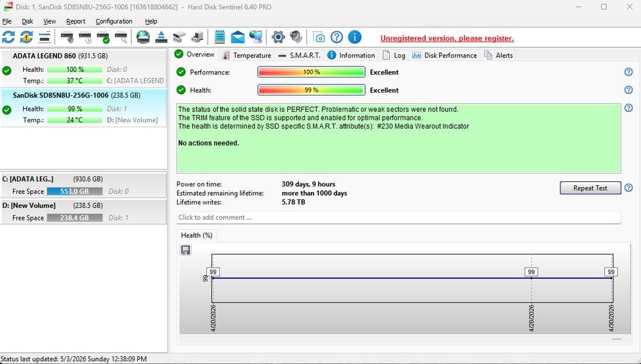Open settings via the gear icon
641x364 pixels.
click(278, 37)
